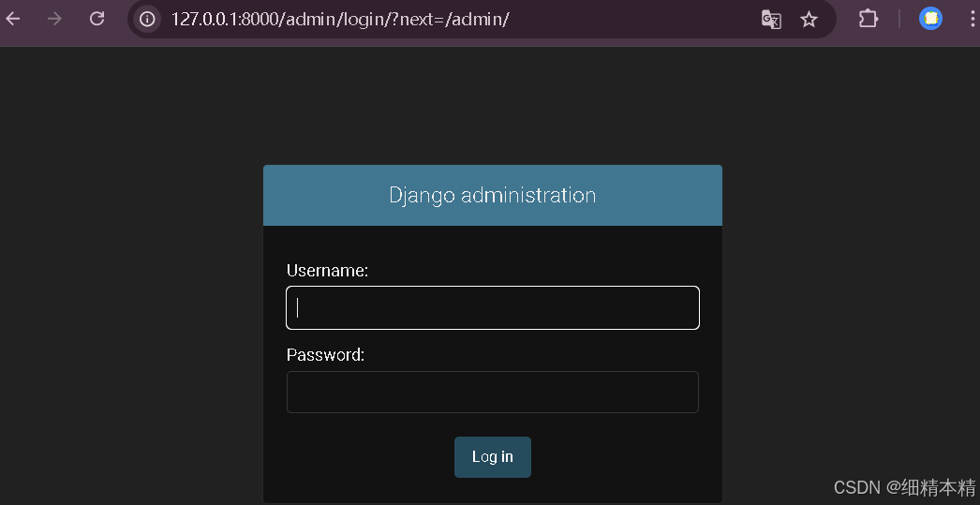Click the address bar URL text
Screen dimensions: 980x505
pyautogui.click(x=341, y=20)
